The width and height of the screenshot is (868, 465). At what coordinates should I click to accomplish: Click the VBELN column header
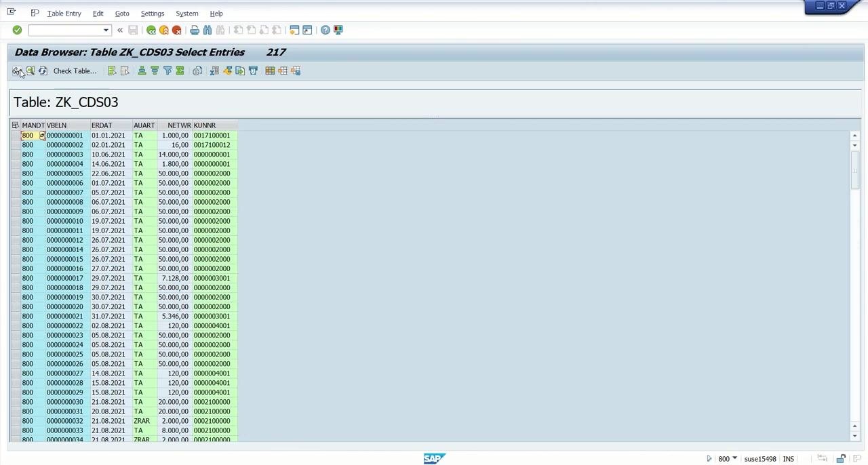(68, 125)
